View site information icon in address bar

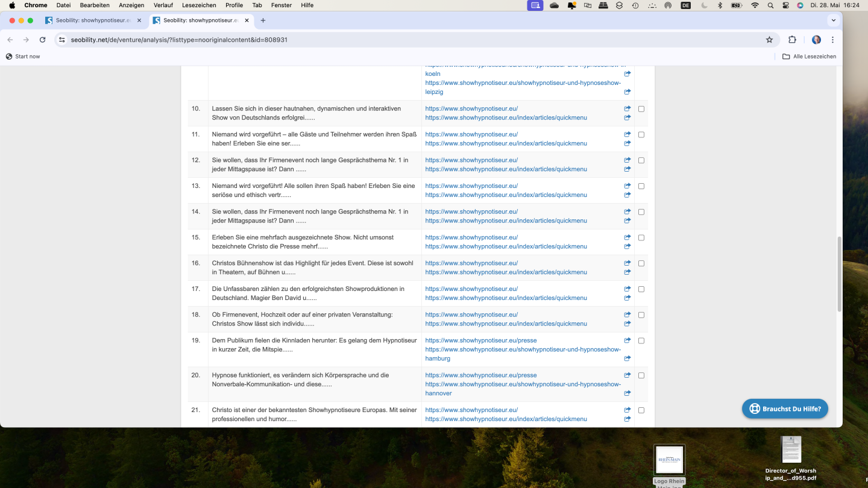(61, 40)
